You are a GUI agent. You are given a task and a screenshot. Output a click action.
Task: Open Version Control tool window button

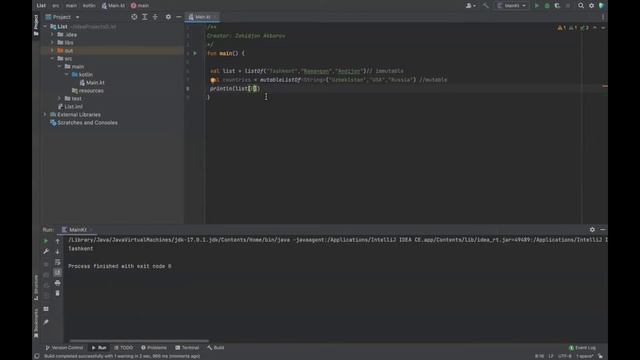coord(64,348)
